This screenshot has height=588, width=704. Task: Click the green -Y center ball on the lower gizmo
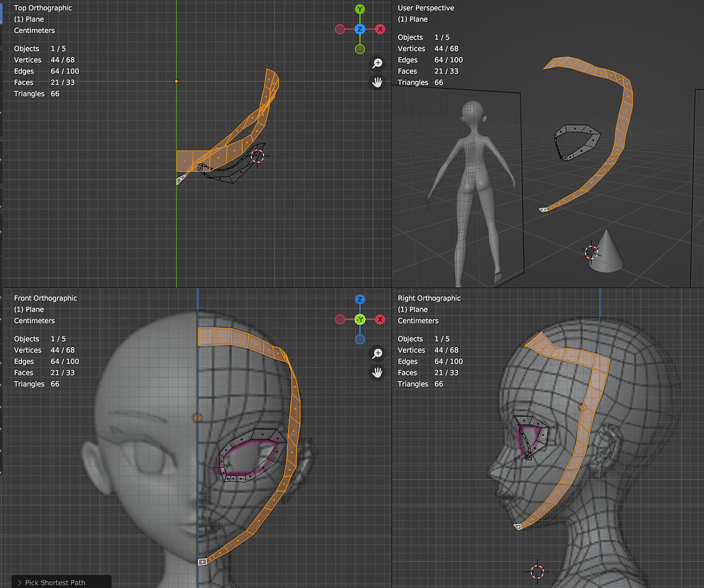click(360, 319)
